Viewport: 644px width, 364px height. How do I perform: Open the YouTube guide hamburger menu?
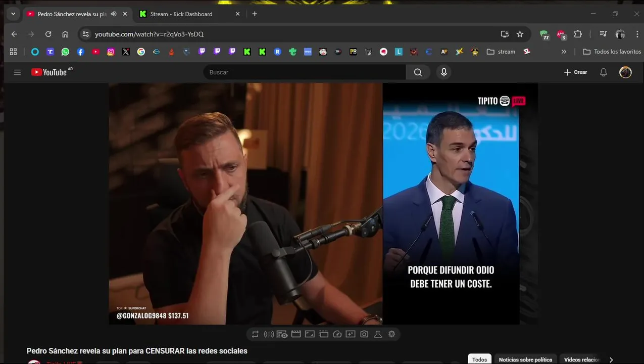tap(17, 72)
